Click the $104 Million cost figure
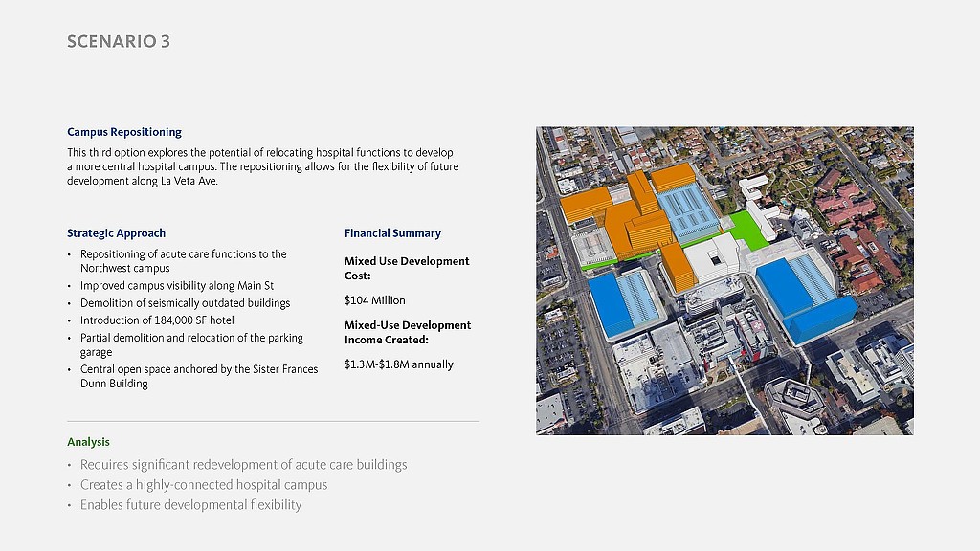 click(x=374, y=300)
